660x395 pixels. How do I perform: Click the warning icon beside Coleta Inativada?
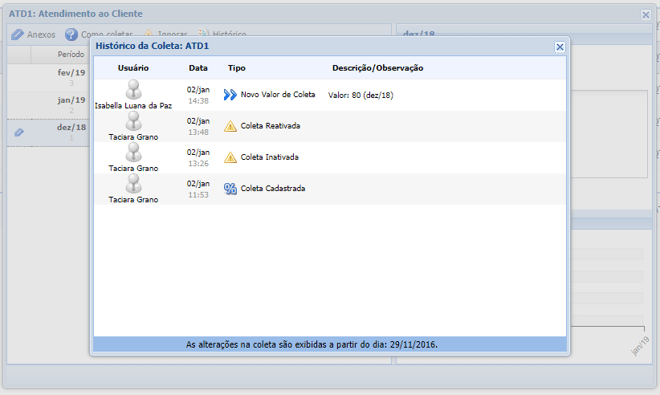click(230, 157)
